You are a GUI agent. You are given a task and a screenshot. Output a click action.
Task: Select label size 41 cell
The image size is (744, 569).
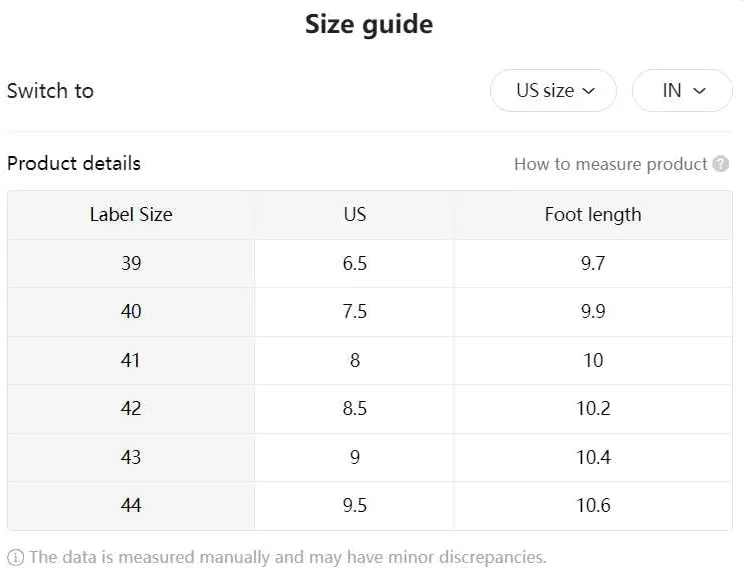[x=131, y=361]
